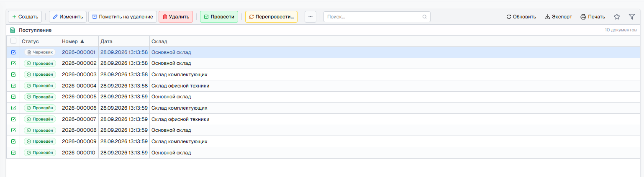Image resolution: width=644 pixels, height=177 pixels.
Task: Click Склад офисной техники in row 2026-000004
Action: click(180, 86)
